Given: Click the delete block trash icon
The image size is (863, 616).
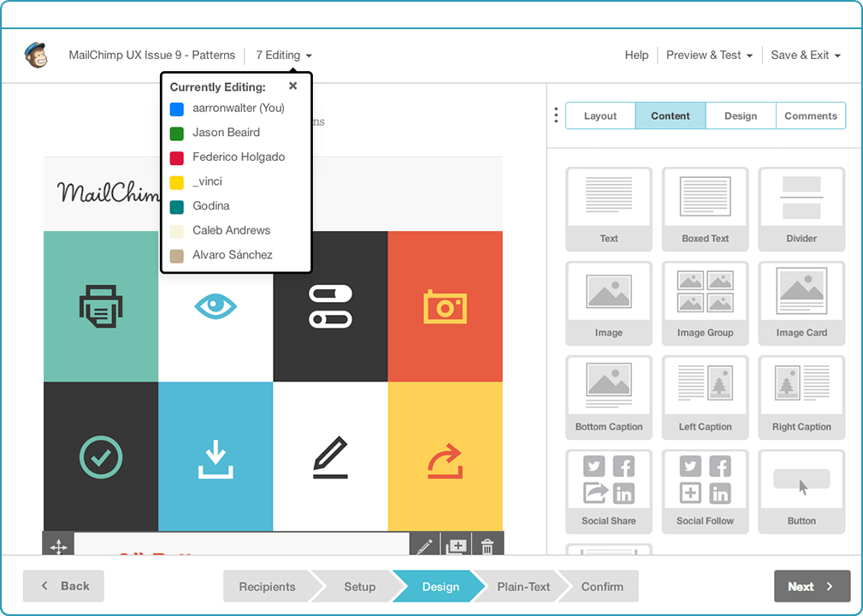Looking at the screenshot, I should tap(487, 546).
